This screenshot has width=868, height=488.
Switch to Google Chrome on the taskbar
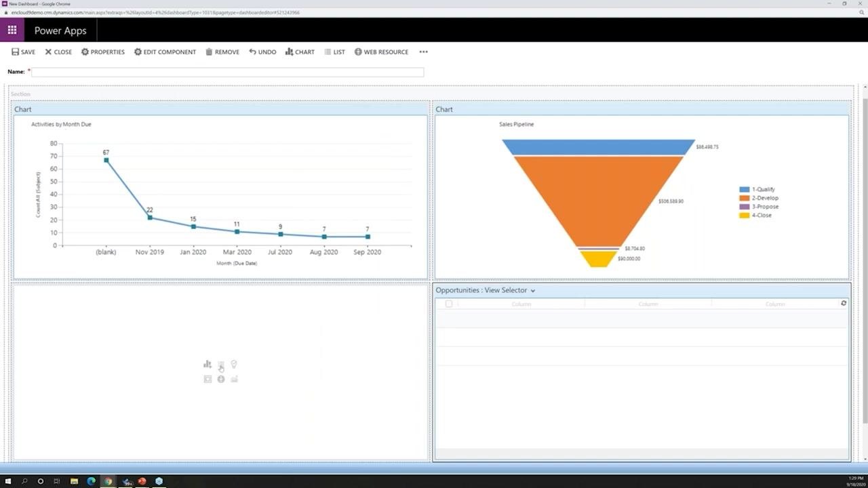pyautogui.click(x=108, y=481)
